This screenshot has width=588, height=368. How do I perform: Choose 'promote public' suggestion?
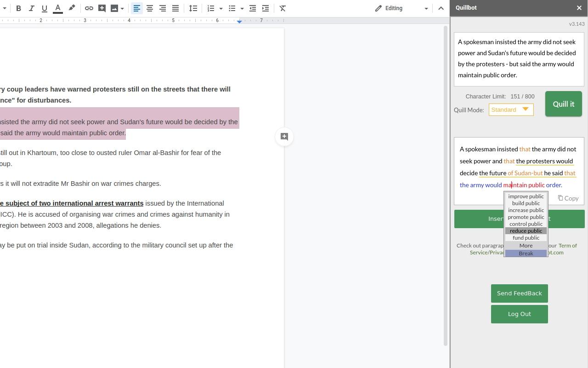tap(526, 217)
